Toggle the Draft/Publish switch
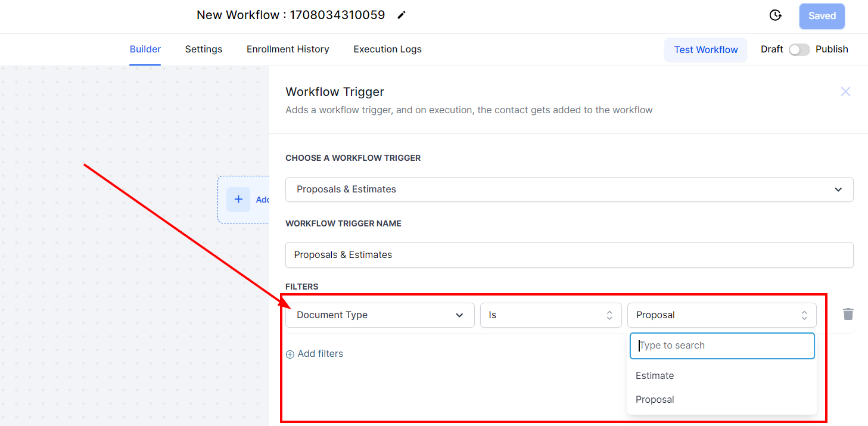Image resolution: width=868 pixels, height=426 pixels. 799,49
